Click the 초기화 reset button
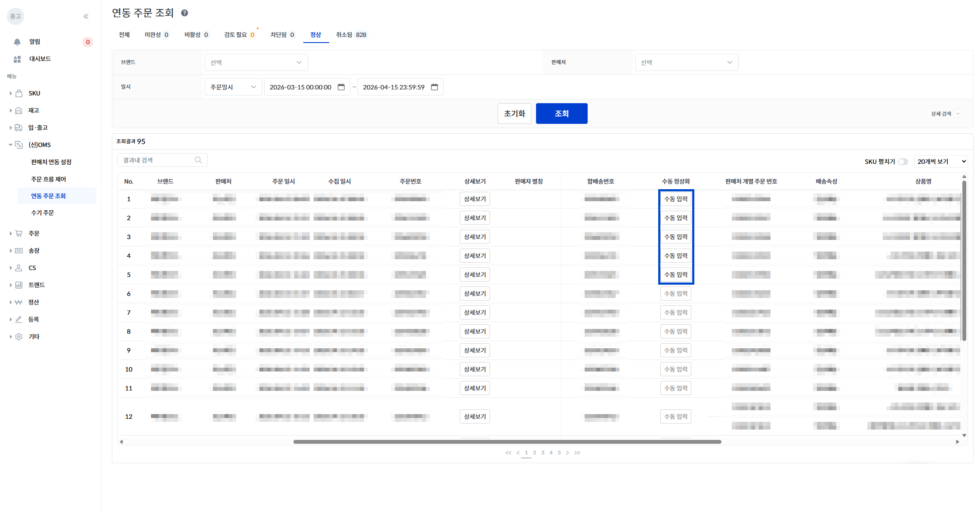The image size is (980, 513). coord(515,114)
